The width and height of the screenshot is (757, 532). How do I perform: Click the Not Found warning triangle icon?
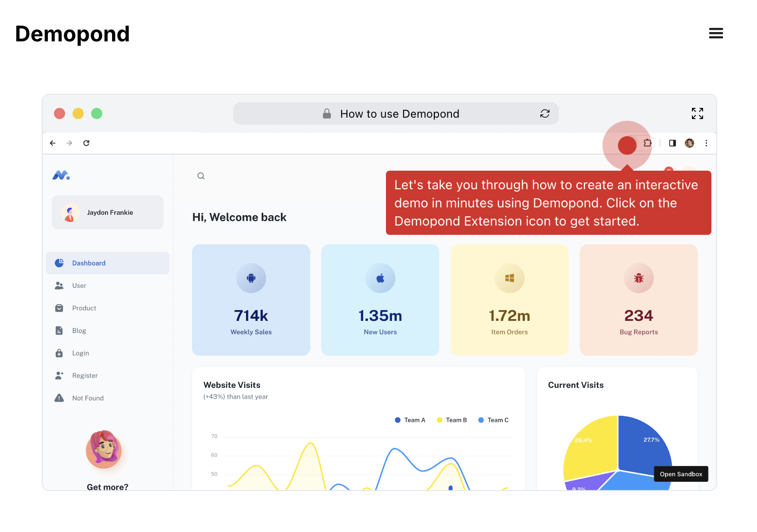tap(59, 398)
